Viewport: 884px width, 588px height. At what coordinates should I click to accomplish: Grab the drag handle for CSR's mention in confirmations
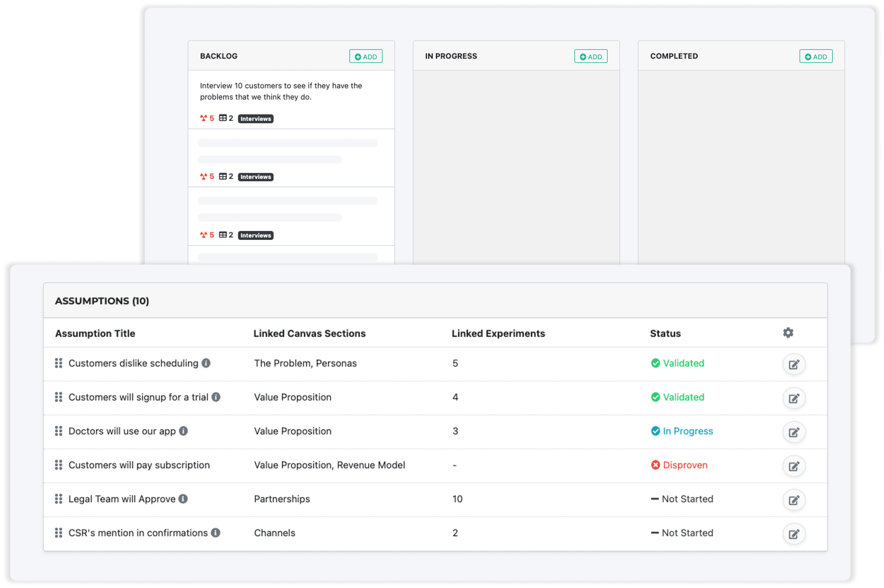click(x=58, y=533)
